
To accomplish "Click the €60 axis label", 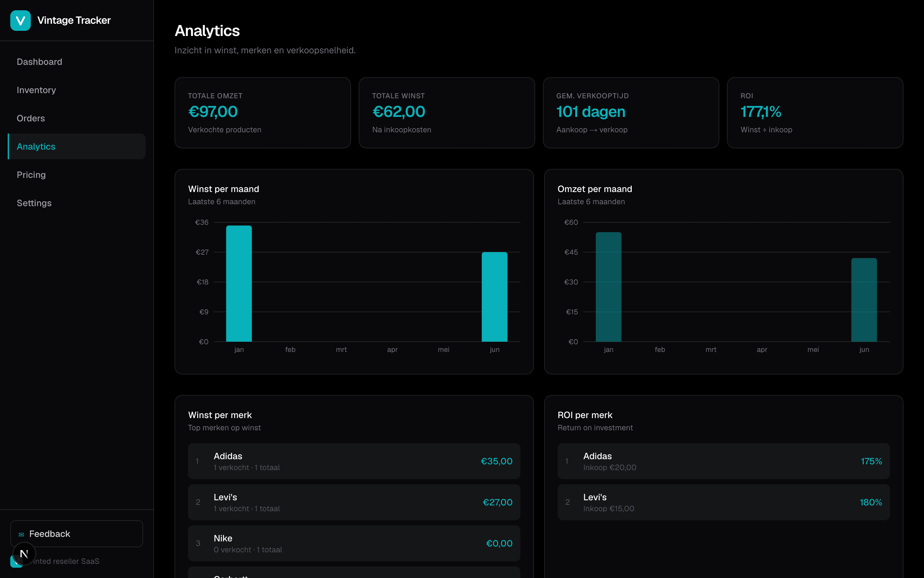I will pos(571,222).
